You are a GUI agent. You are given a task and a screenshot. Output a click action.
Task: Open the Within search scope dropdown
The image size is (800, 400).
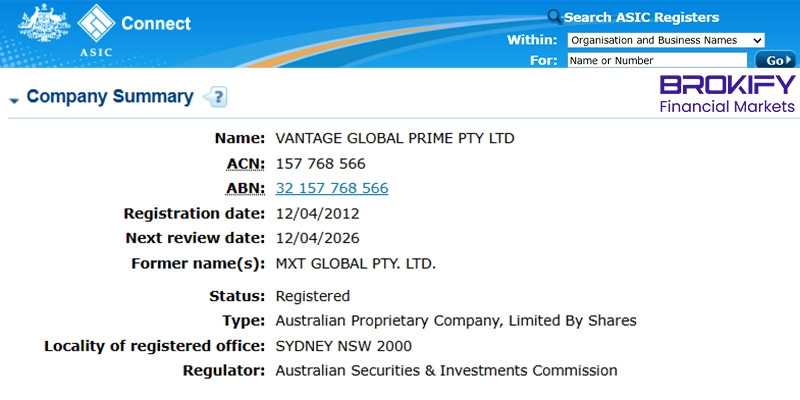[666, 40]
